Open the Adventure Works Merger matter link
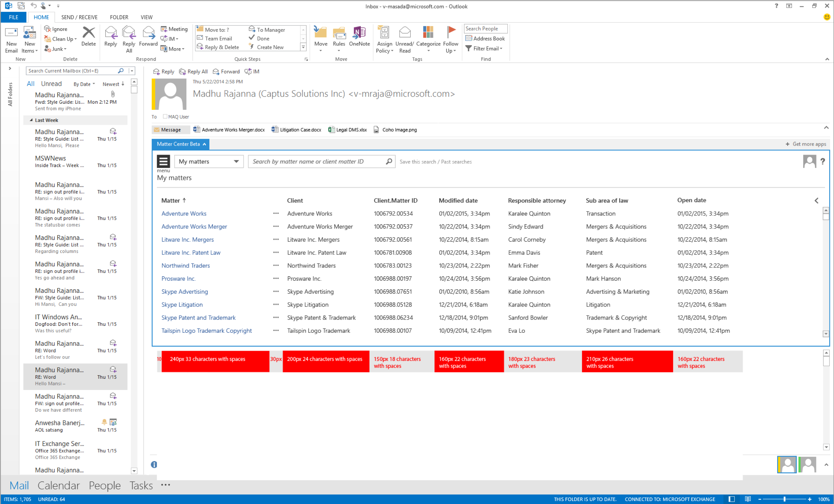834x504 pixels. [194, 227]
